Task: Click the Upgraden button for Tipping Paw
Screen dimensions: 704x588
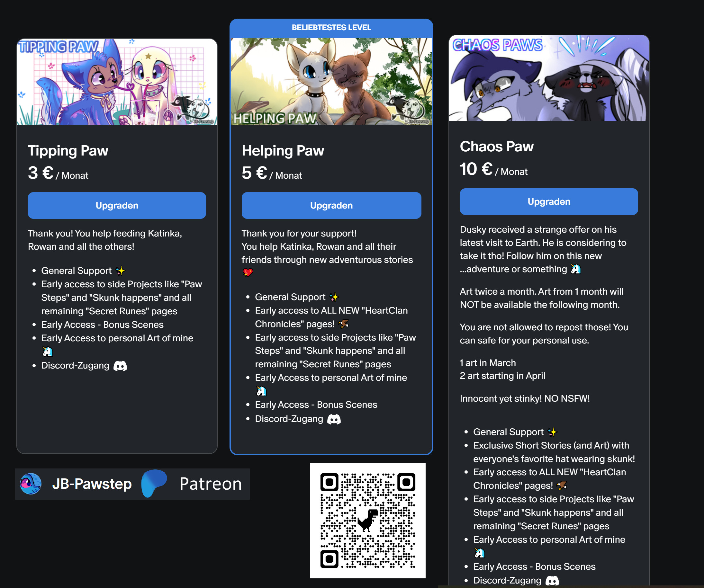Action: coord(117,205)
